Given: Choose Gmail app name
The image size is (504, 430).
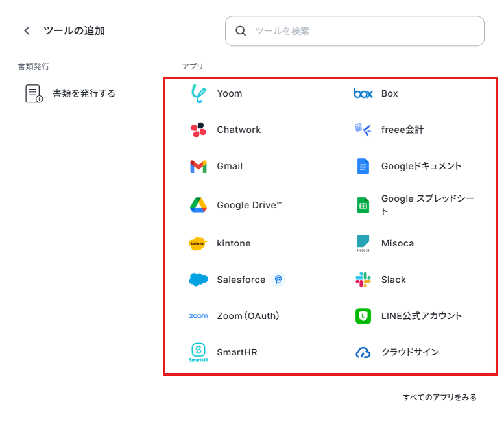Looking at the screenshot, I should pos(230,166).
